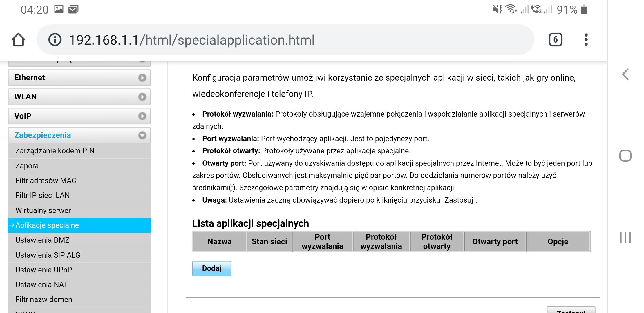Expand the VoIP menu section
This screenshot has height=313, width=644.
[79, 116]
